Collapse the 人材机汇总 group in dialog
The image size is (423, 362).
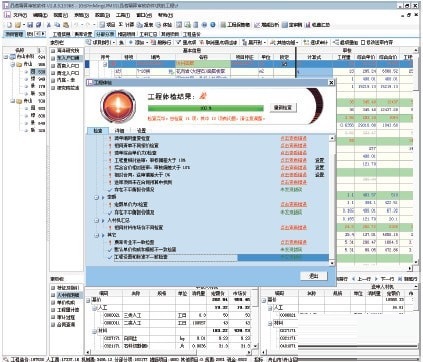coord(96,221)
